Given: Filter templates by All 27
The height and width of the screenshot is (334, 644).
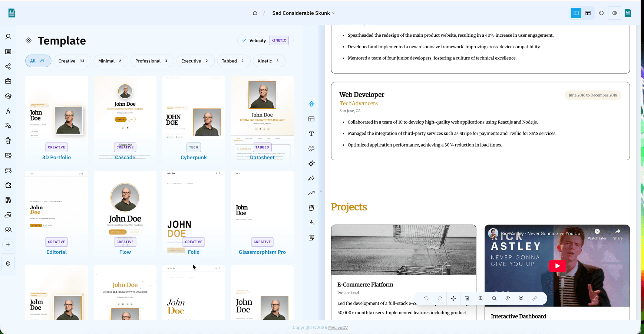Looking at the screenshot, I should (38, 61).
